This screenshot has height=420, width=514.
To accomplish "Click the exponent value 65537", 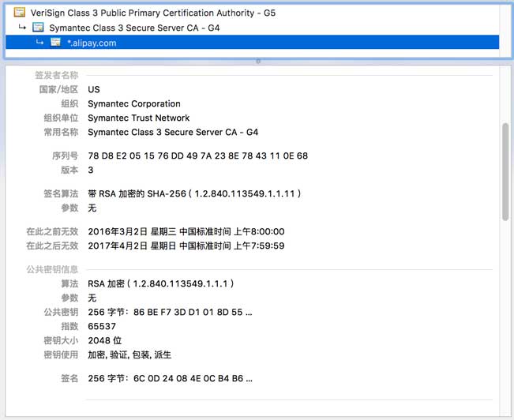I will (102, 327).
